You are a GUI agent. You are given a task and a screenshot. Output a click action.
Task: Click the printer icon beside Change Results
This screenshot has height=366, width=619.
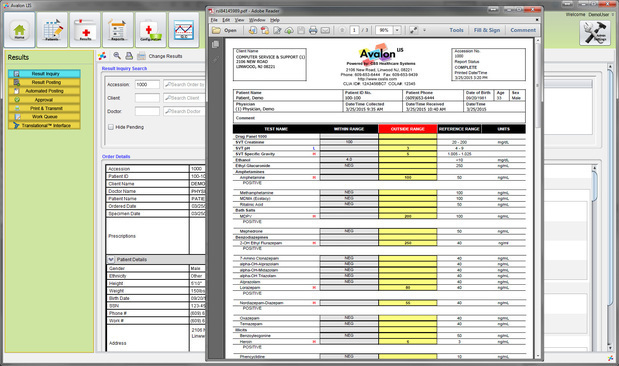pos(141,56)
